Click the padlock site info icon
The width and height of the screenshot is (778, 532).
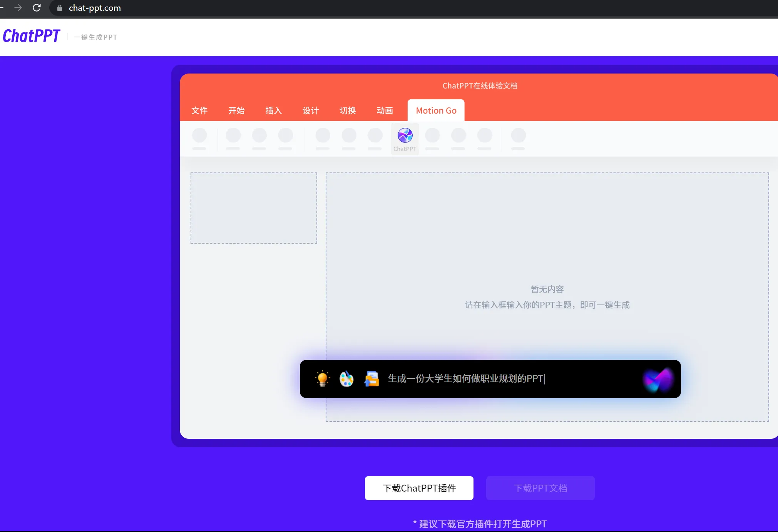(60, 8)
